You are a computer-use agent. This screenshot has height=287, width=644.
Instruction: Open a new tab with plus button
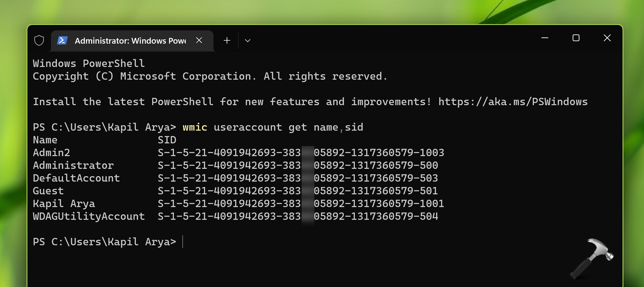[x=227, y=41]
